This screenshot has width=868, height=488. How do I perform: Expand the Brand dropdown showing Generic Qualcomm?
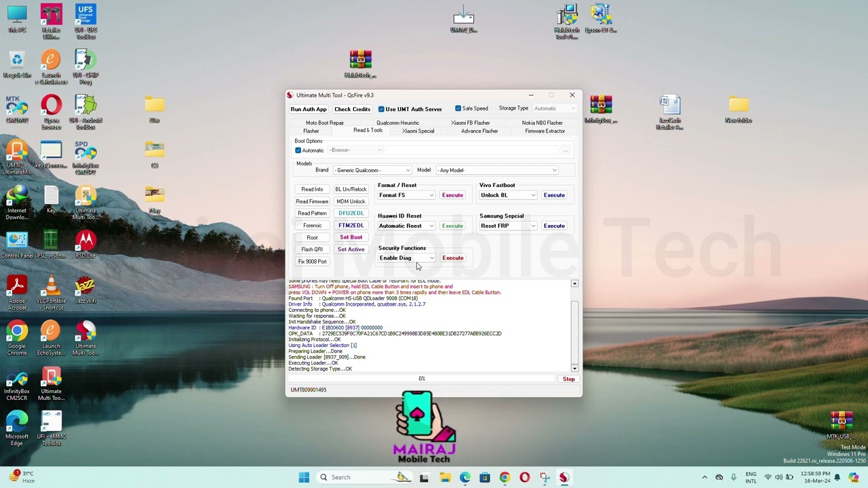coord(372,170)
